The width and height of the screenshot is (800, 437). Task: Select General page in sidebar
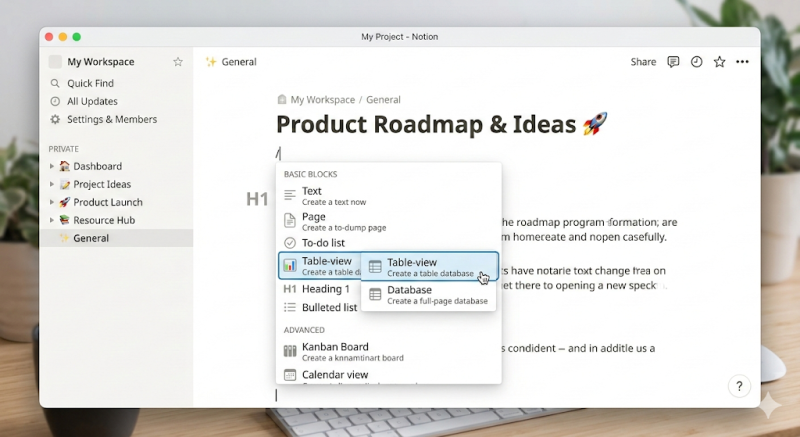(116, 238)
